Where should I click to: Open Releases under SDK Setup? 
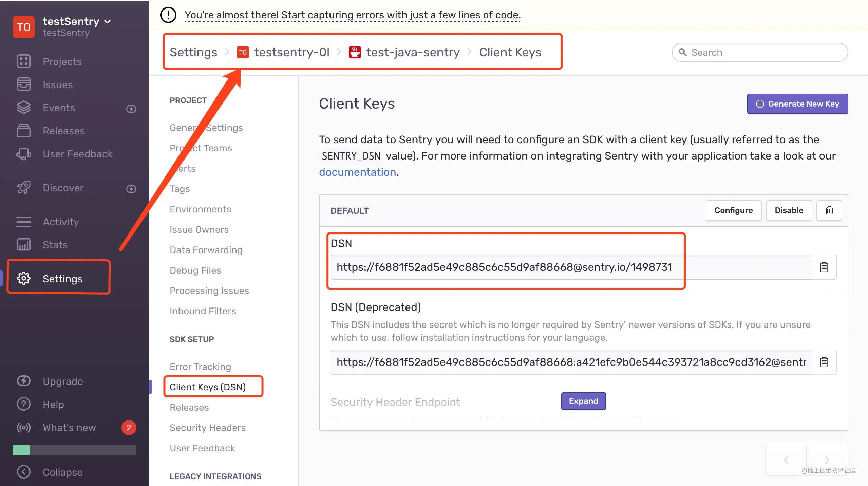point(189,407)
